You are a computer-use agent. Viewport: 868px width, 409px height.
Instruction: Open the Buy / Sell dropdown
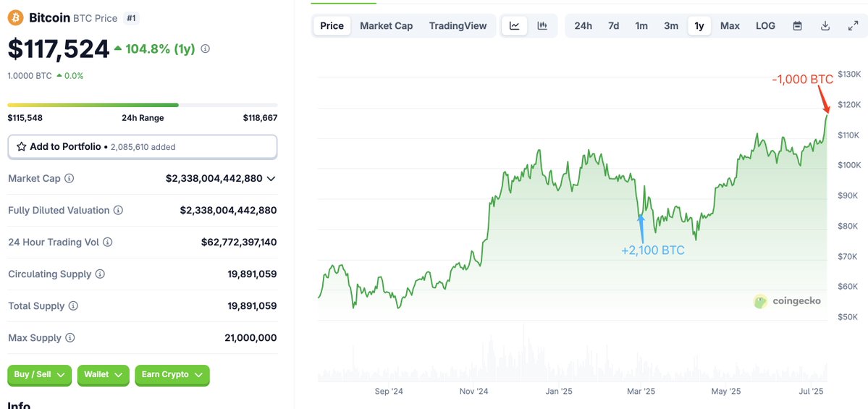pos(39,375)
